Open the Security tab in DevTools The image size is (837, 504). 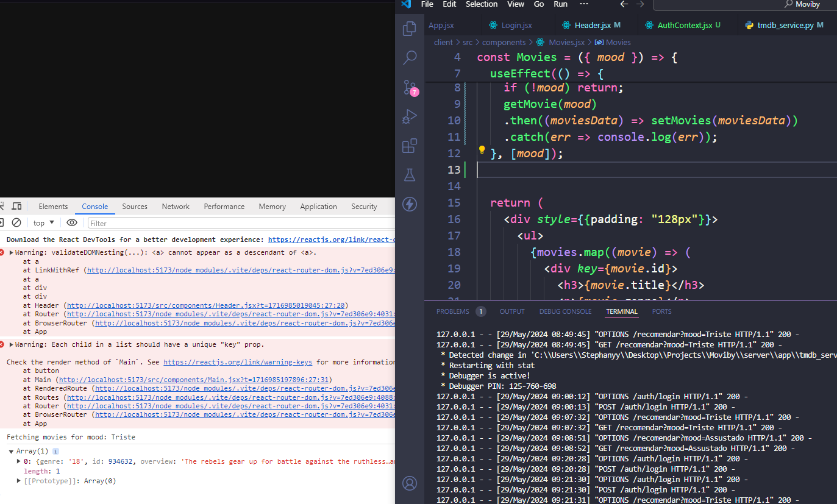pyautogui.click(x=364, y=207)
